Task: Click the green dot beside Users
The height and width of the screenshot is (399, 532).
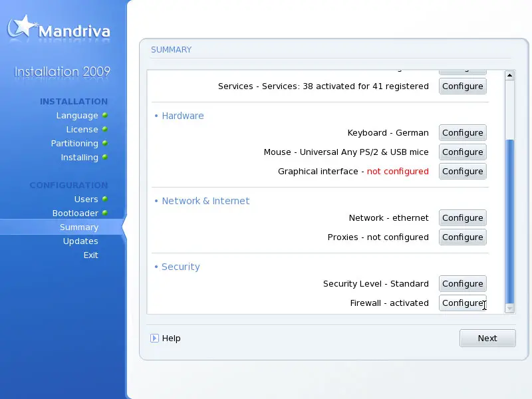Action: tap(105, 199)
